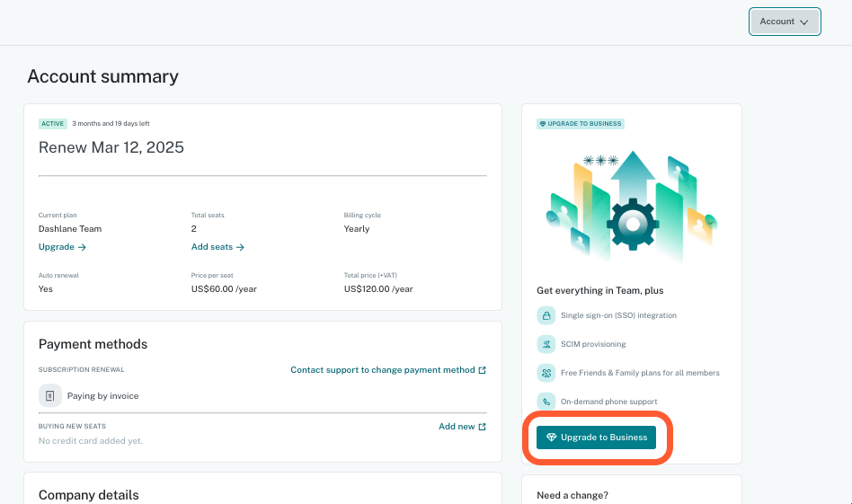852x504 pixels.
Task: Click the upgrade illustration with gear and arrow
Action: [632, 207]
